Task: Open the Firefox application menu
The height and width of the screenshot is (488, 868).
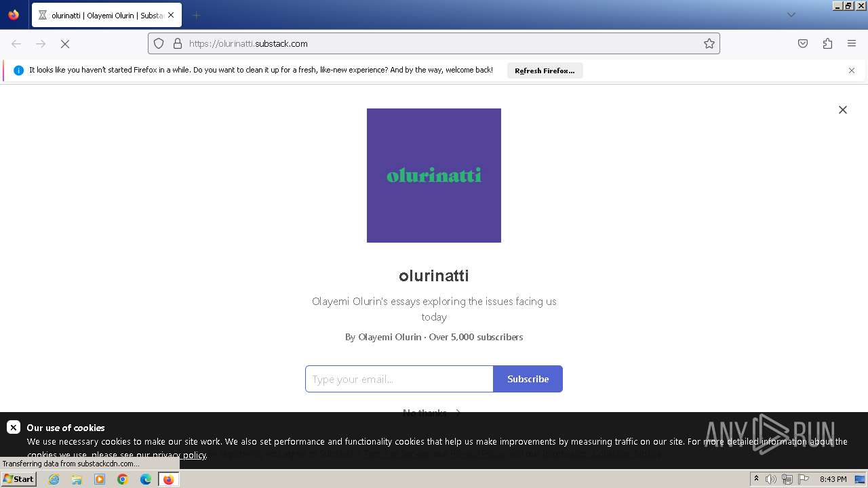Action: point(852,43)
